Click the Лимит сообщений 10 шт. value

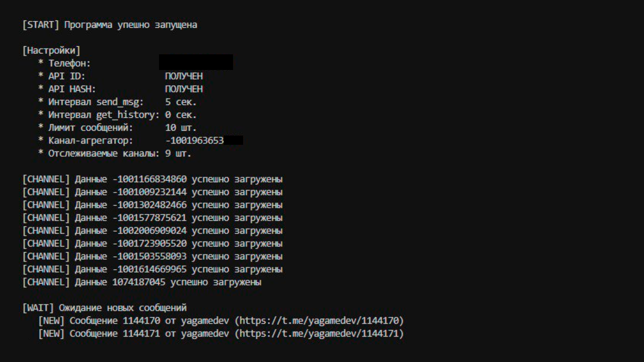[x=181, y=128]
